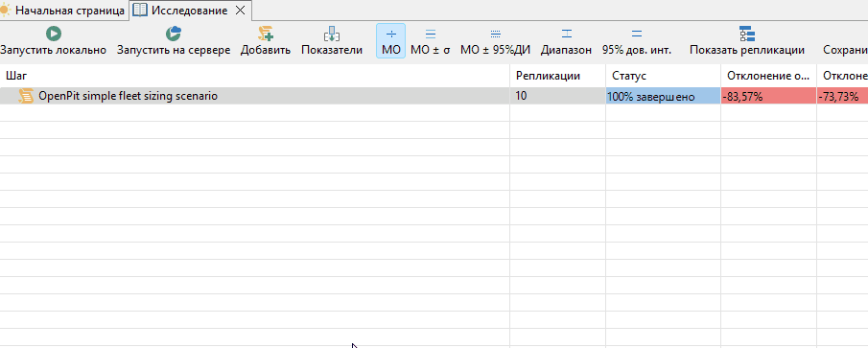The image size is (868, 348).
Task: Click the 100% завершено progress cell
Action: click(x=663, y=96)
